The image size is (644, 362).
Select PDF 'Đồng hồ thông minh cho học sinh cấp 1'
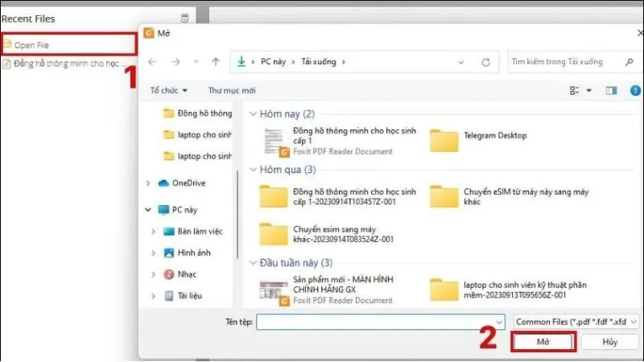(x=338, y=141)
